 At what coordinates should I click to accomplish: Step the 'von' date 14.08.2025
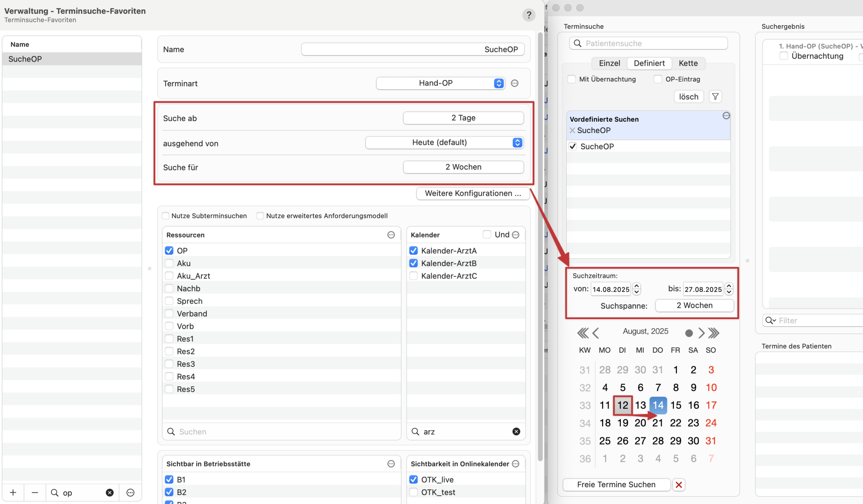point(637,289)
